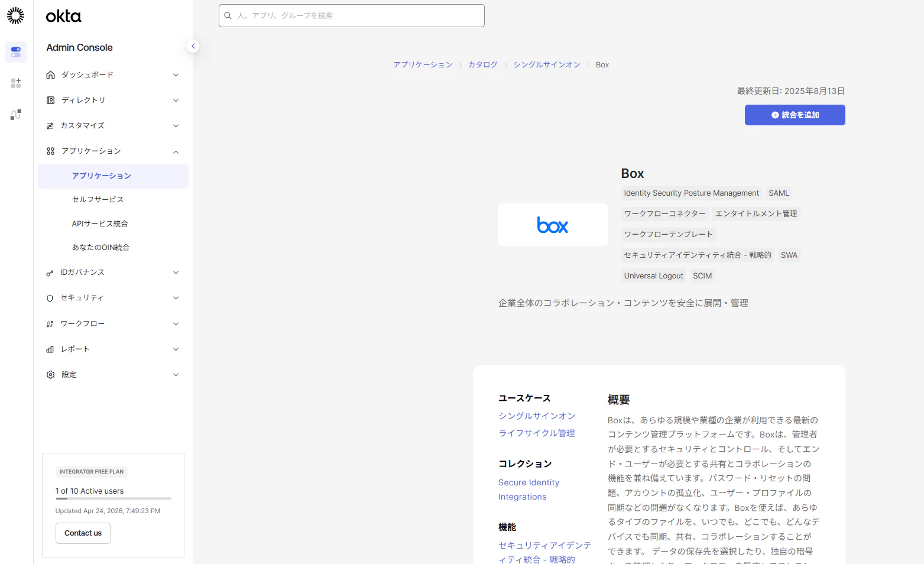This screenshot has width=924, height=564.
Task: Click the 最終更新日 date text
Action: (x=791, y=91)
